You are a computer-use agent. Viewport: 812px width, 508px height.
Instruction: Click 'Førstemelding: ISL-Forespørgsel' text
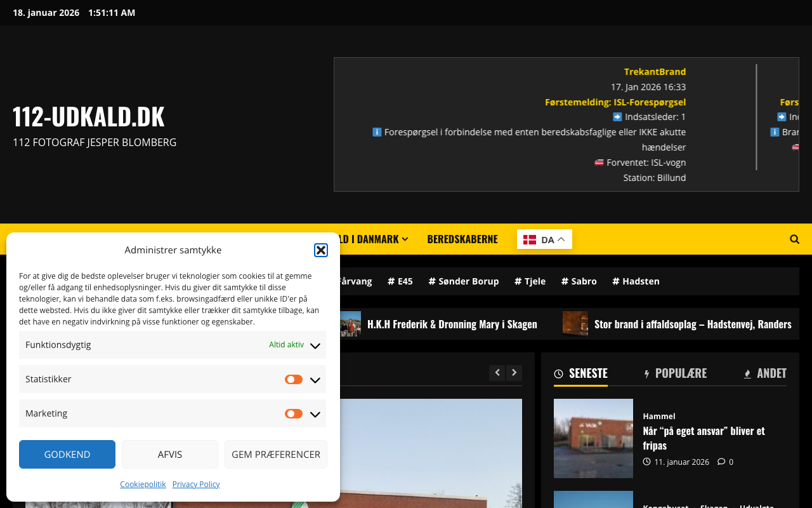tap(615, 102)
